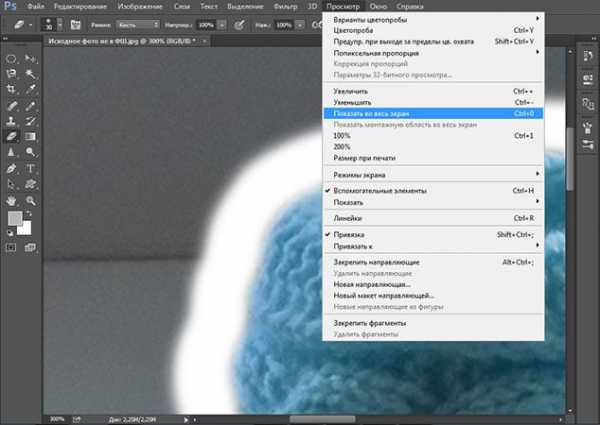Screen dimensions: 600x425
Task: Select the Pen tool
Action: click(11, 168)
